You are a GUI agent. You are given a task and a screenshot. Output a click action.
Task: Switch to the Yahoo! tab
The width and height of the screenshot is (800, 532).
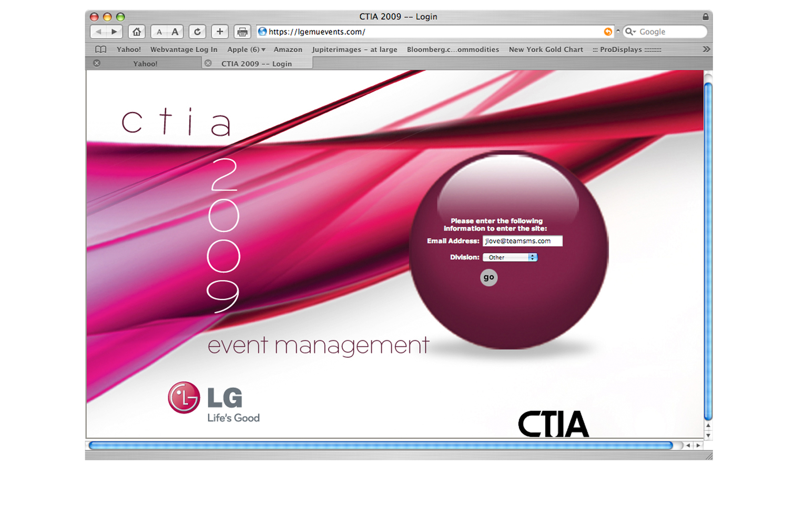coord(145,64)
